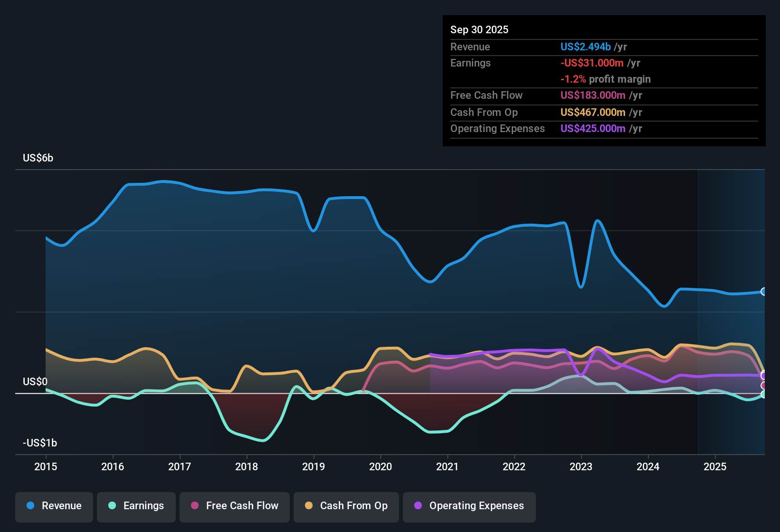Screen dimensions: 780x532
Task: Toggle the Earnings series visibility
Action: click(x=136, y=506)
